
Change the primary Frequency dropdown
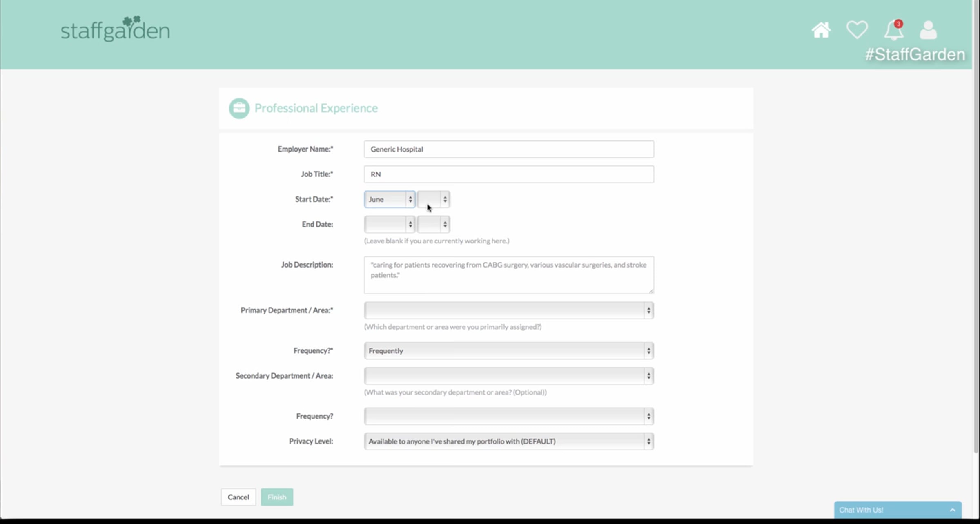[508, 351]
